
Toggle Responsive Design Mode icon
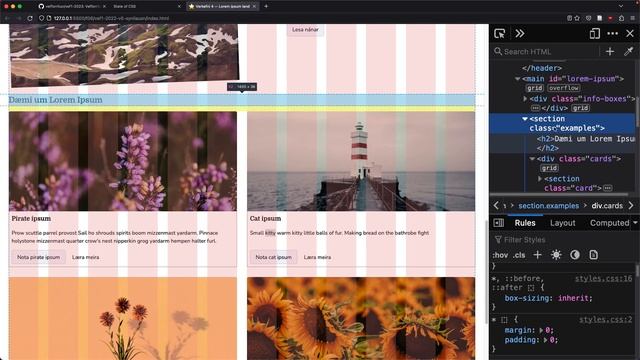595,33
